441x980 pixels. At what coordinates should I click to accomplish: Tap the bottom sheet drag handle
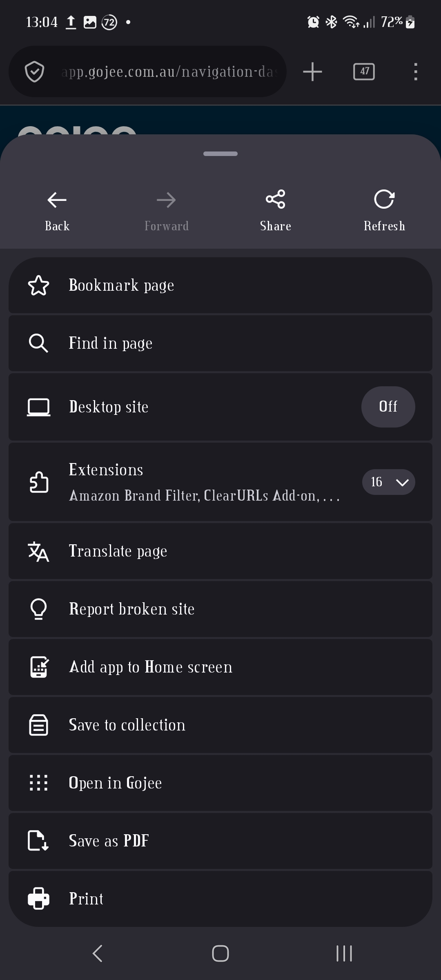click(x=220, y=154)
